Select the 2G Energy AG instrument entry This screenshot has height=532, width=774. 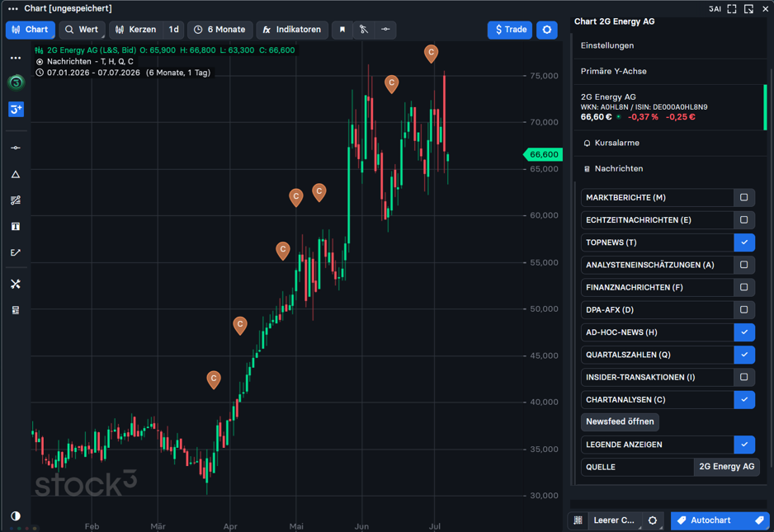pyautogui.click(x=670, y=107)
